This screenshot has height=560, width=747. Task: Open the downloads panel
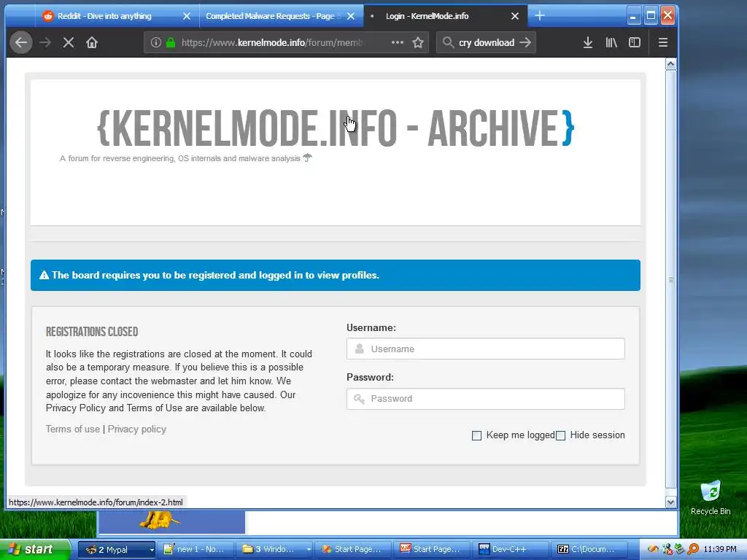click(x=588, y=42)
